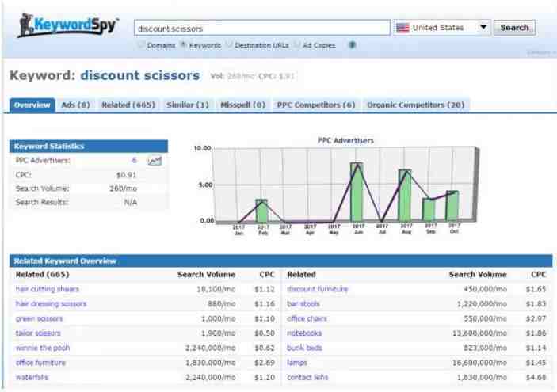Select the Ad Copies radio option

(x=297, y=45)
